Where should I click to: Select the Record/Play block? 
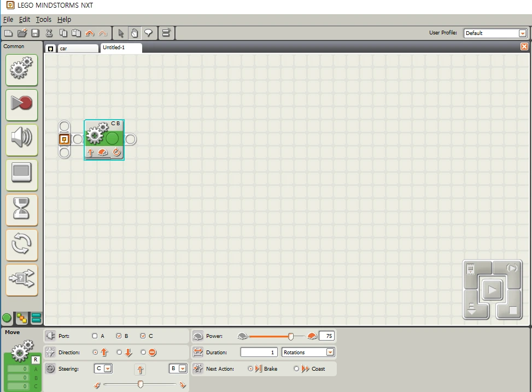22,105
